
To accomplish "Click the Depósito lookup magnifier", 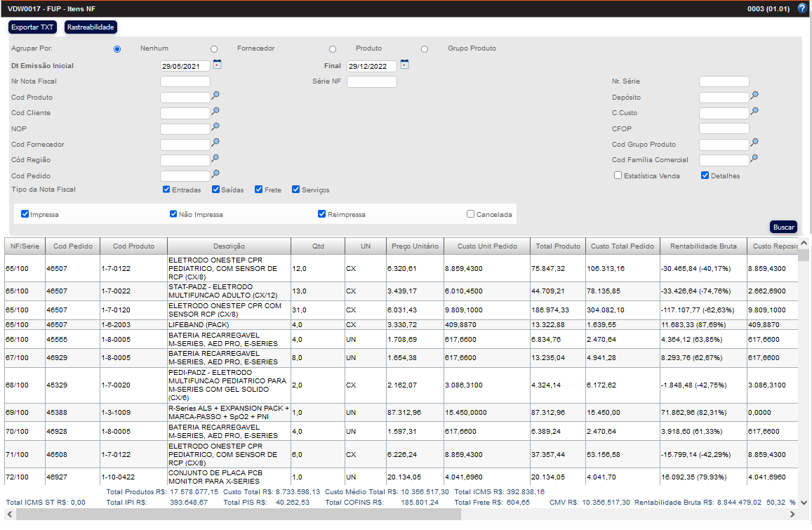I will (x=754, y=95).
